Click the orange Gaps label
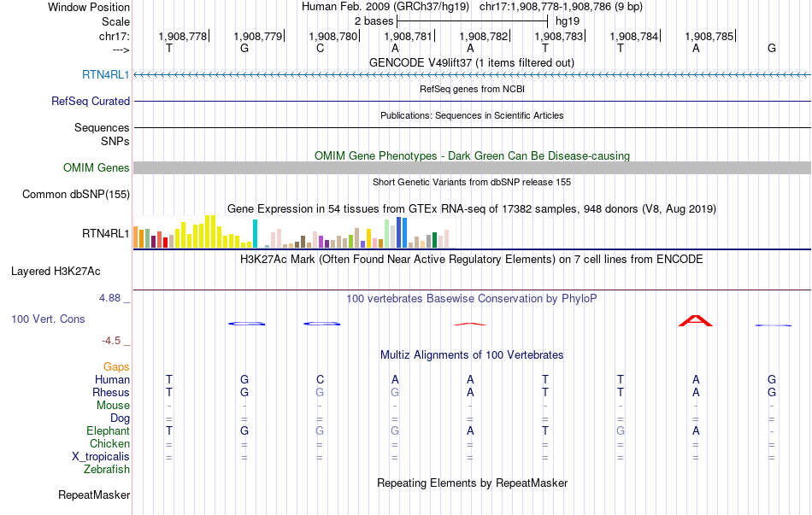Viewport: 812px width, 515px height. (116, 367)
